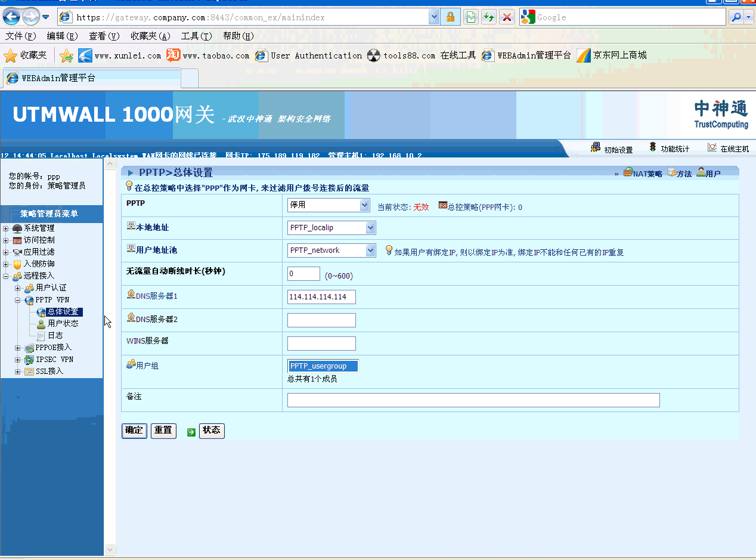
Task: Click the DNS服务器2 input field
Action: [321, 320]
